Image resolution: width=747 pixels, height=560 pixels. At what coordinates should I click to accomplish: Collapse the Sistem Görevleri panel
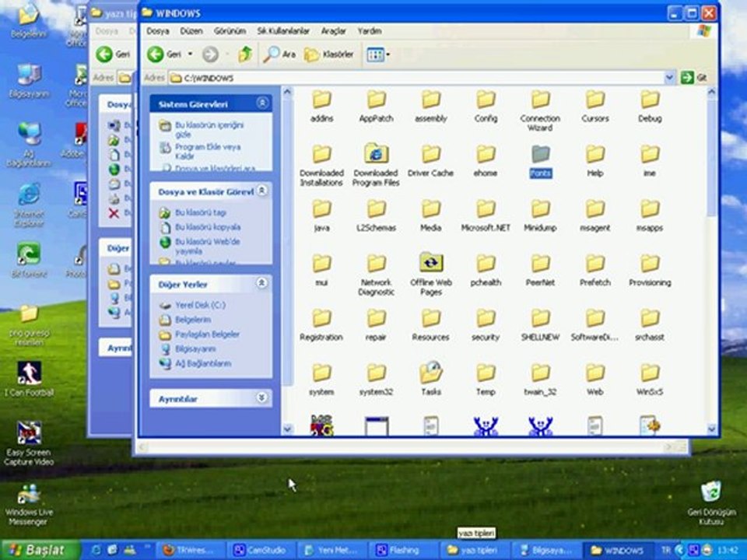tap(262, 103)
